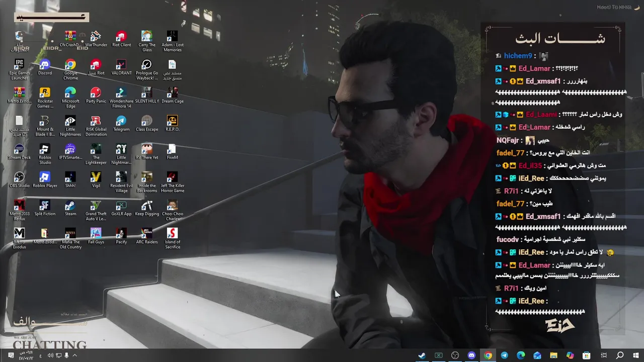Open the Google Chrome desktop shortcut
This screenshot has width=644, height=362.
70,69
